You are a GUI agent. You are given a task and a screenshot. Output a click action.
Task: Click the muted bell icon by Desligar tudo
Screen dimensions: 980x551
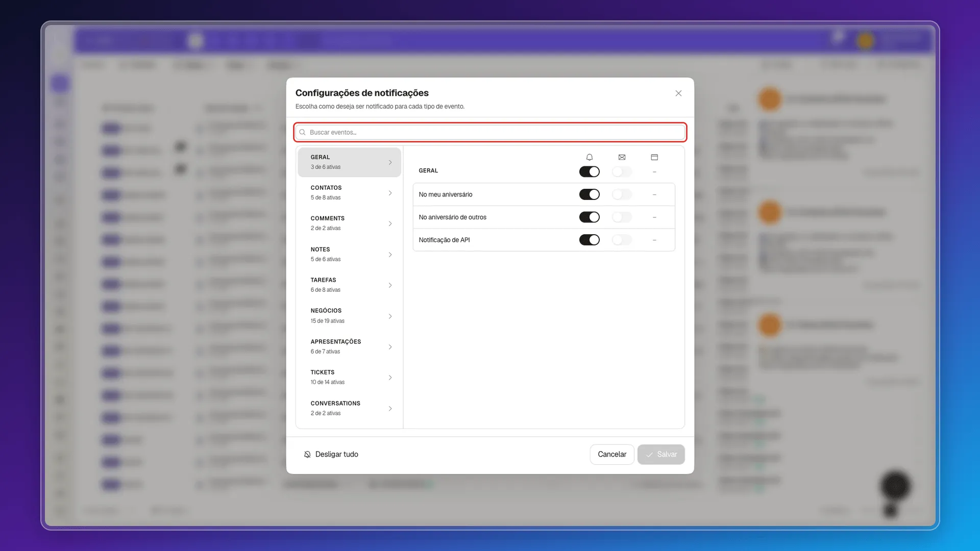tap(307, 455)
